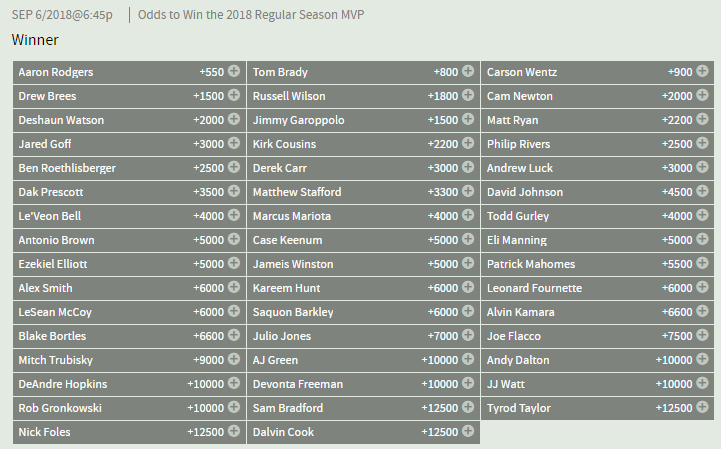Add Russell Wilson +1800 using plus icon
The image size is (721, 449).
468,96
